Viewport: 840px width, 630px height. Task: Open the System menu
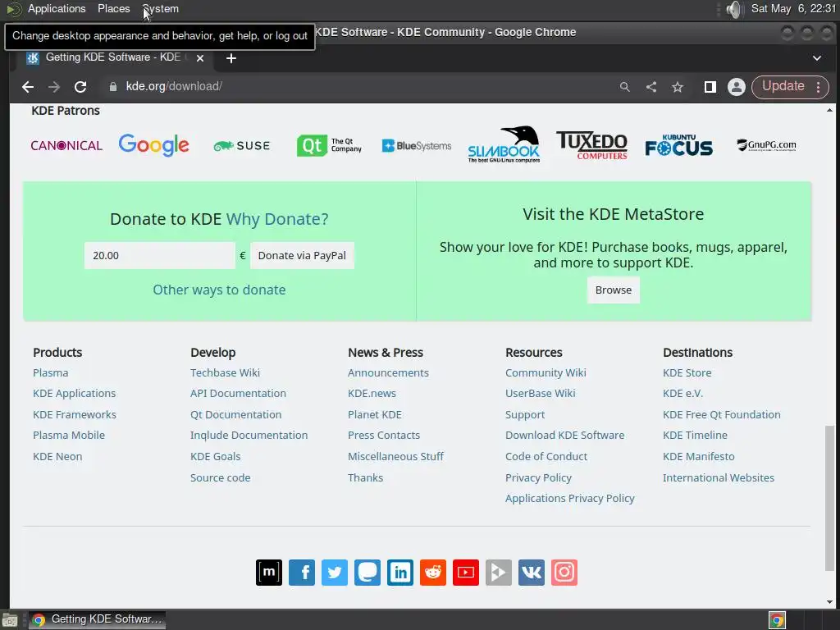coord(160,8)
